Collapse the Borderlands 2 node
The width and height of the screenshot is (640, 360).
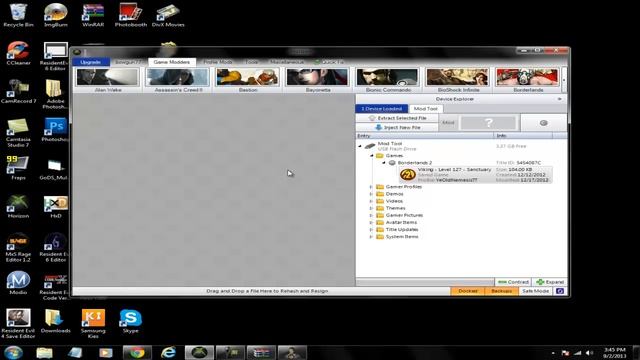click(384, 162)
